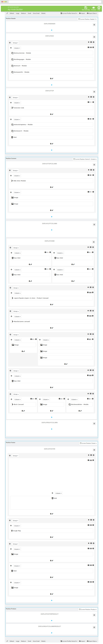Screen dimensions: 103x644
Task: Expand the Group dropdown in DISPLAYTOPCOLUMN
Action: point(16,170)
